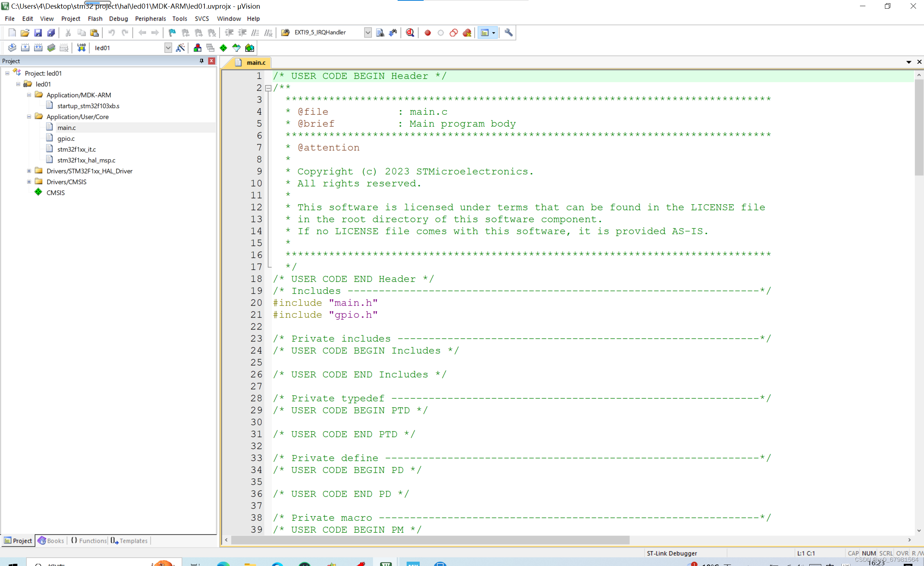
Task: Kill all breakpoints icon
Action: [x=467, y=33]
